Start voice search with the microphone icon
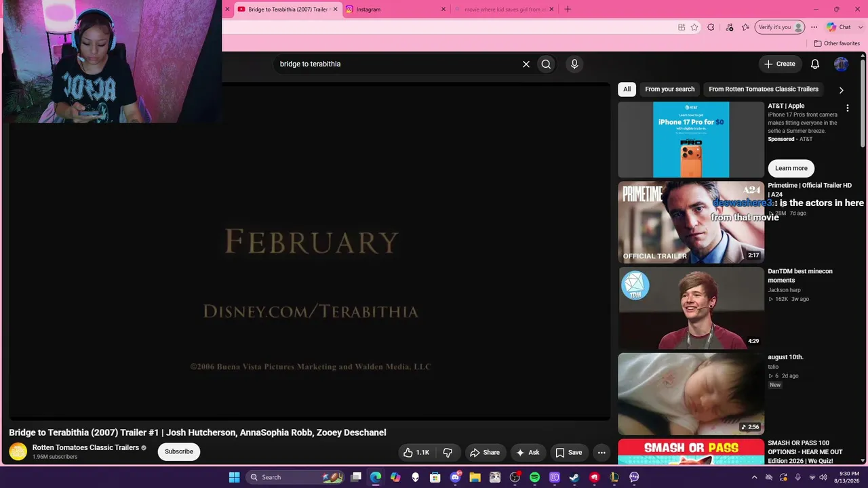 574,64
